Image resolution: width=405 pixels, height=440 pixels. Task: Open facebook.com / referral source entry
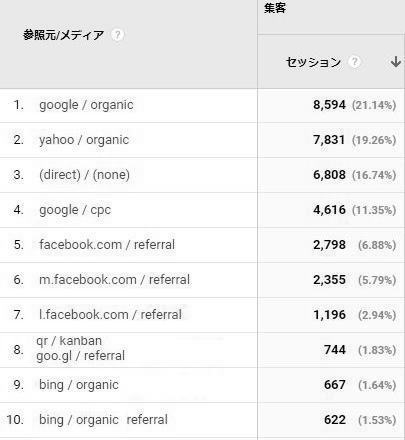[107, 245]
